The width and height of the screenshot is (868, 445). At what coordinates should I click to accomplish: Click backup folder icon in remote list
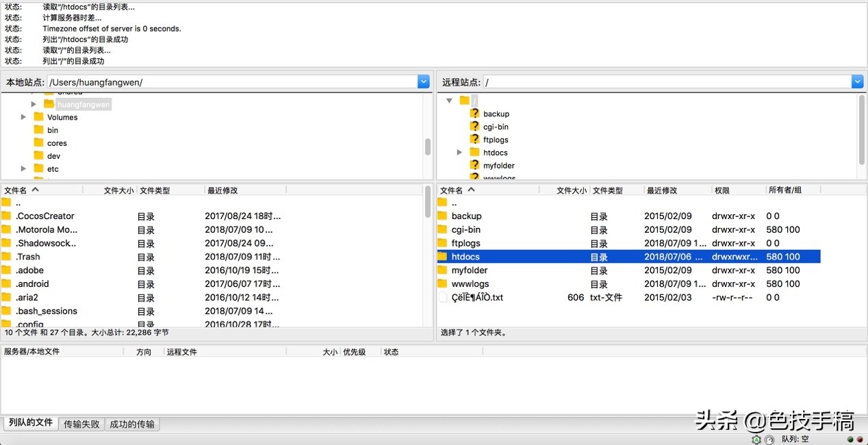tap(442, 216)
